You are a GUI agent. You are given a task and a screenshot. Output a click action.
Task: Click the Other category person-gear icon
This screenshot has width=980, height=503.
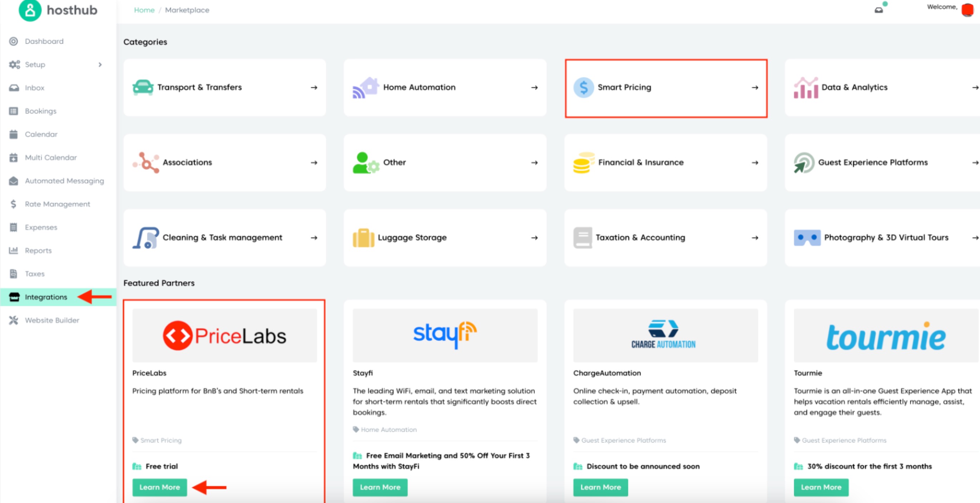pyautogui.click(x=366, y=162)
